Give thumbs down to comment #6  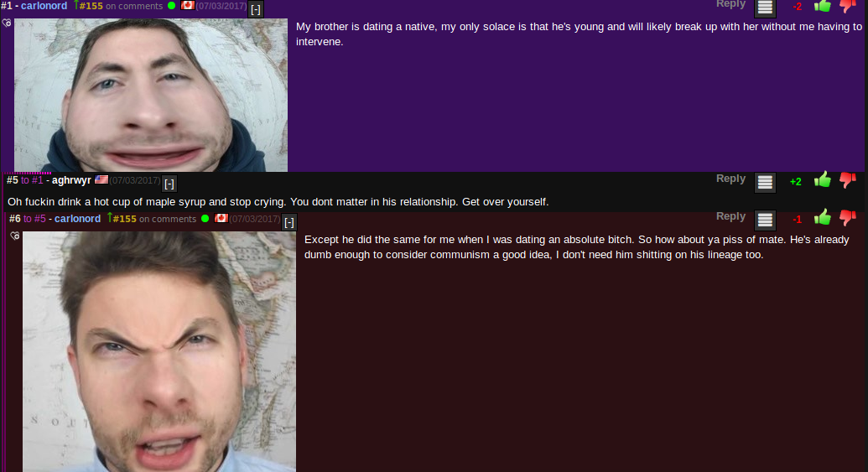click(x=848, y=218)
